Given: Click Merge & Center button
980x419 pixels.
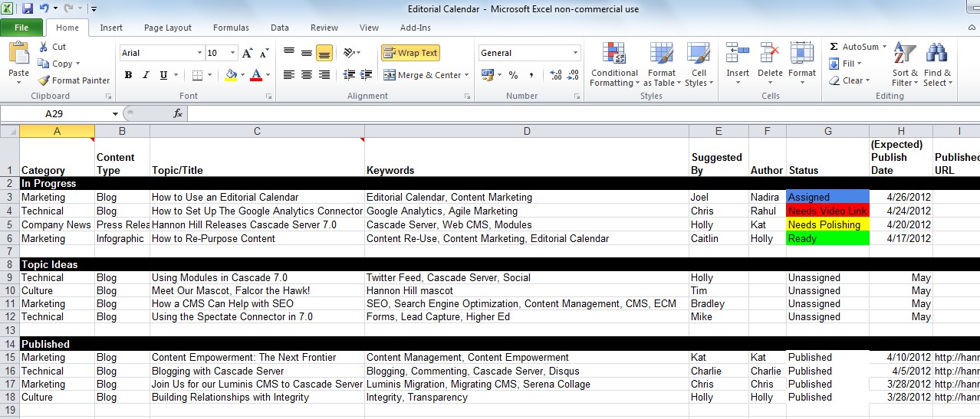Looking at the screenshot, I should click(423, 75).
